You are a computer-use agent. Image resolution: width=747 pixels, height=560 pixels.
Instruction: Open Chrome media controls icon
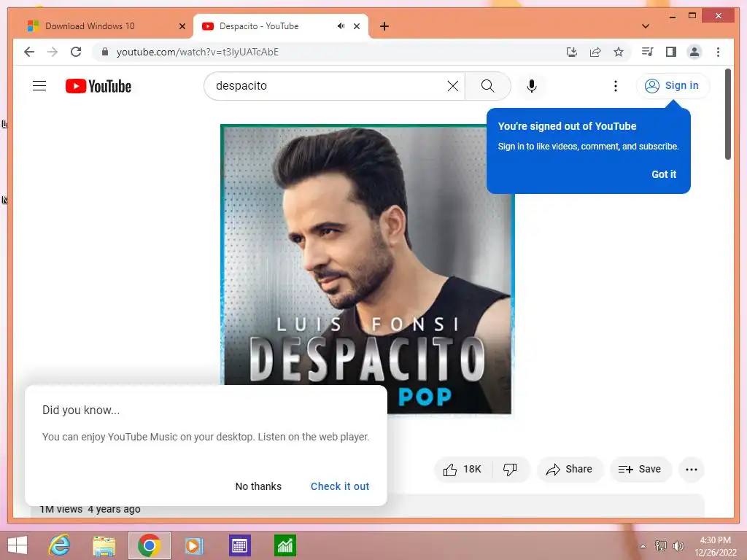648,52
